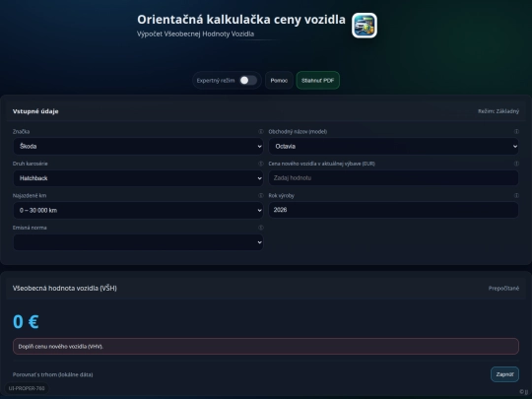
Task: Click the Rok výroby field showing 2026
Action: coord(393,210)
